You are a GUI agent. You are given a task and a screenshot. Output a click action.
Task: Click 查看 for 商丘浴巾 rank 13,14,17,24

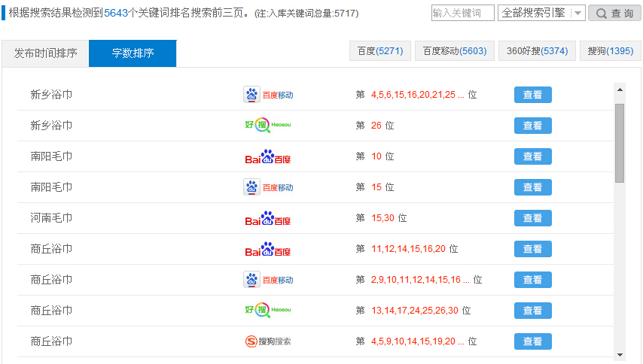click(x=532, y=311)
